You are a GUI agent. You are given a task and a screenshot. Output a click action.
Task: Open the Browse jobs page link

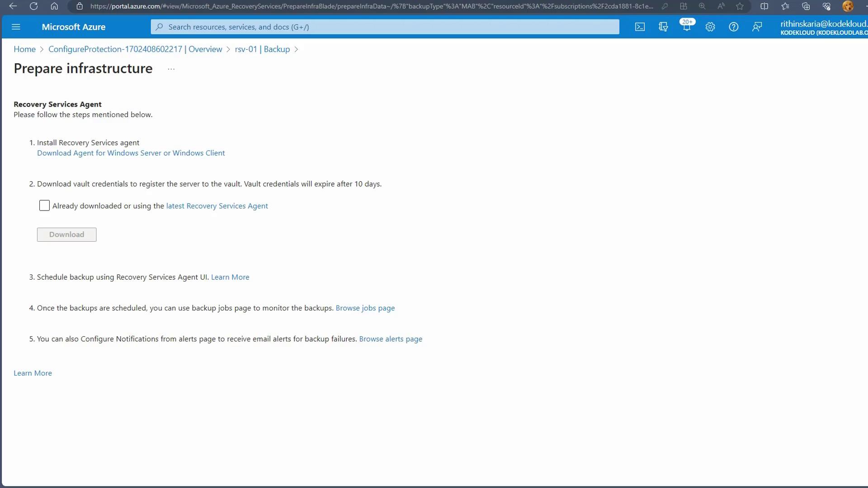tap(365, 308)
